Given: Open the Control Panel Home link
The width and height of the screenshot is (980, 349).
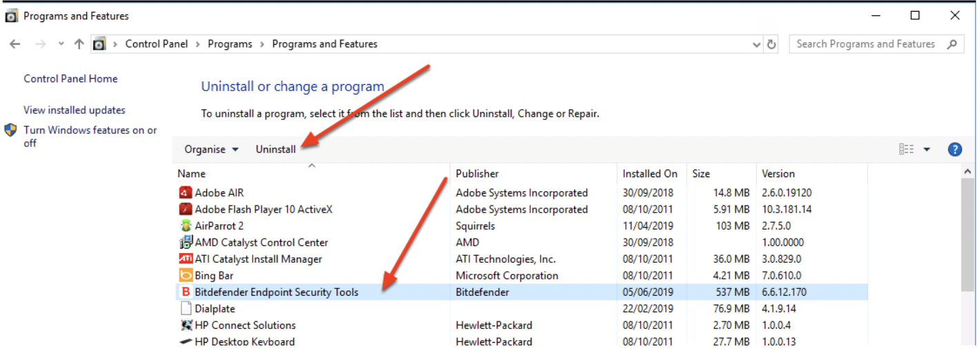Looking at the screenshot, I should [70, 79].
